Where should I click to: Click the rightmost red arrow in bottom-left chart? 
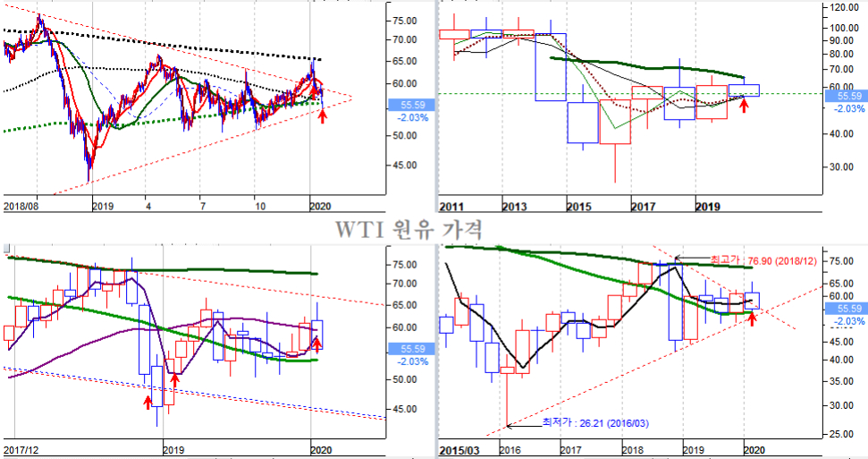(x=316, y=344)
